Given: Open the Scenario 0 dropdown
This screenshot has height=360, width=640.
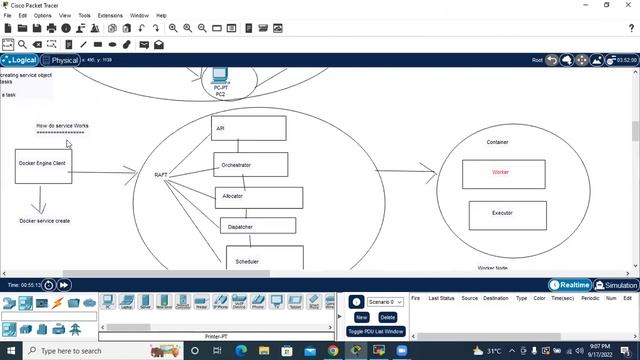Looking at the screenshot, I should point(385,302).
